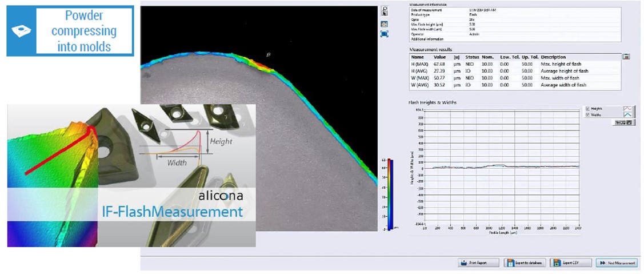The width and height of the screenshot is (644, 274).
Task: Toggle the Widths checkbox in graph legend
Action: coord(589,114)
